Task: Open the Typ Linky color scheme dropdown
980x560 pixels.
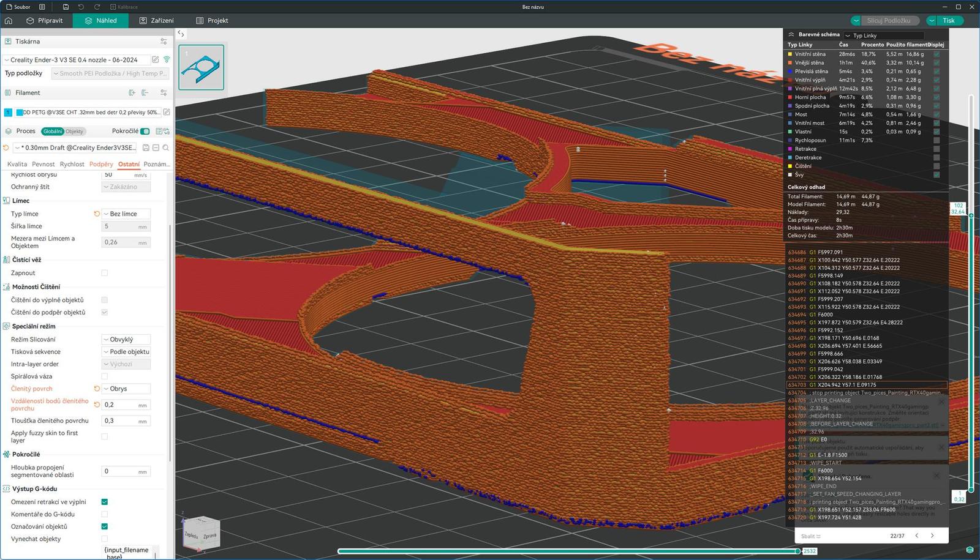Action: click(884, 35)
